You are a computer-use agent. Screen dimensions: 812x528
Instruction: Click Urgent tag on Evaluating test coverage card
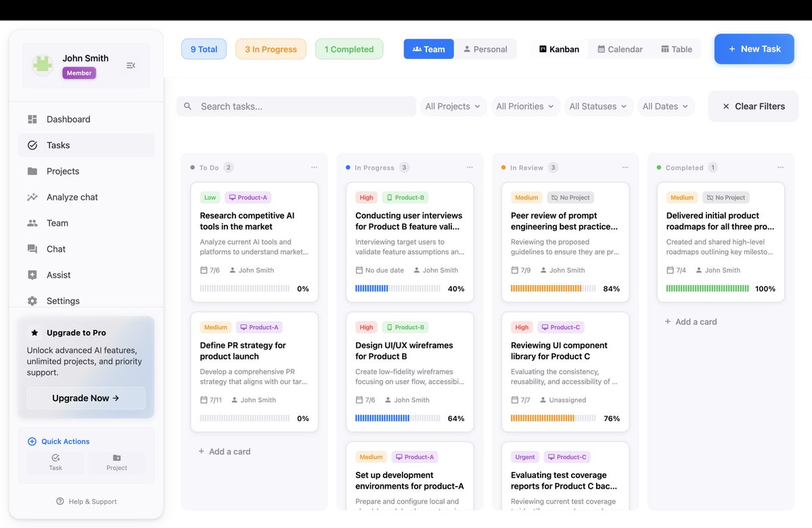click(525, 457)
